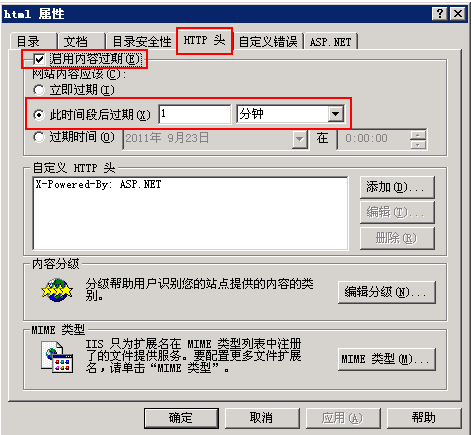Click the MIME 类型 button

[387, 359]
